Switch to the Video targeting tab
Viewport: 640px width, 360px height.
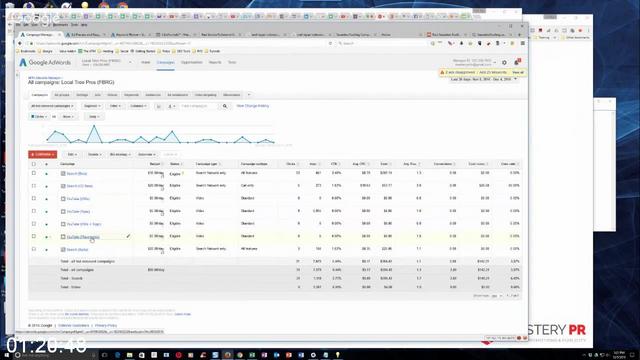click(205, 95)
